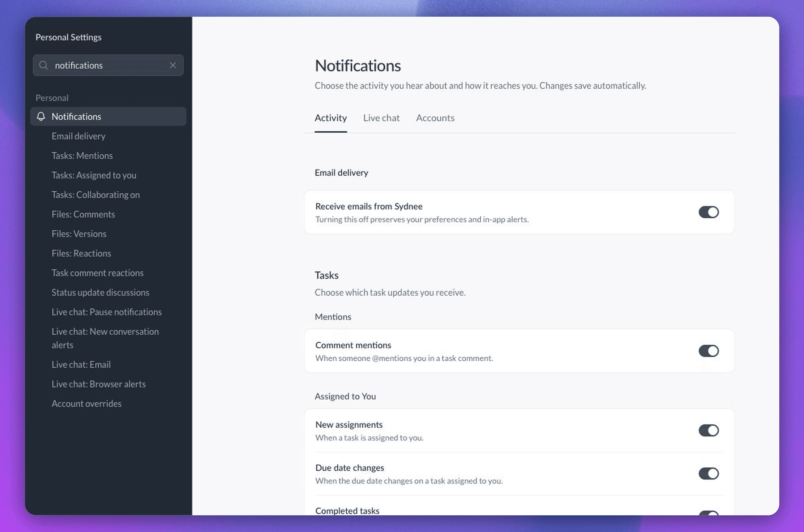Click the Email delivery section heading

click(x=341, y=173)
